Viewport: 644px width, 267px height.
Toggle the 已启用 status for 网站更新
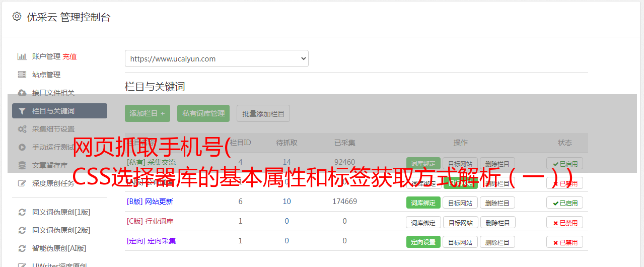565,203
